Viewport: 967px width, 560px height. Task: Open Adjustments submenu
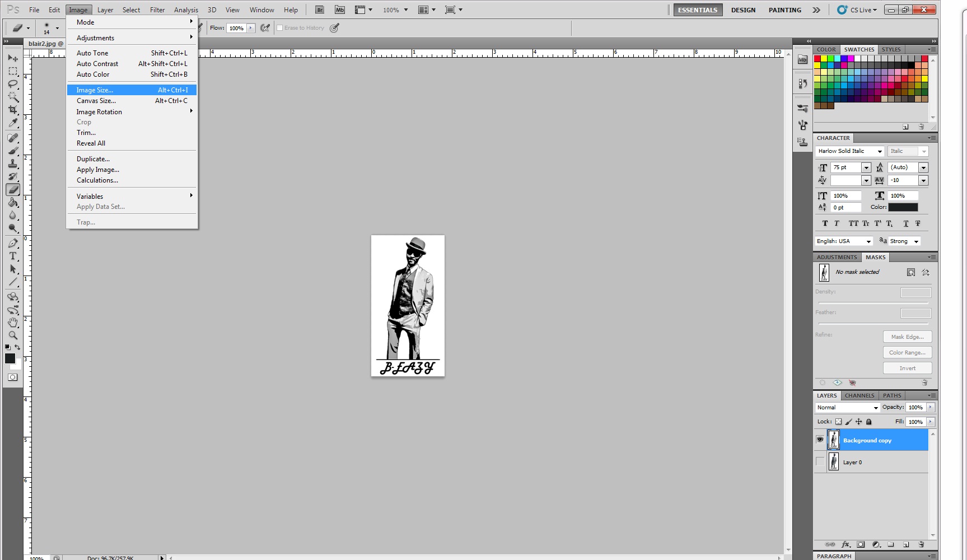click(x=132, y=38)
